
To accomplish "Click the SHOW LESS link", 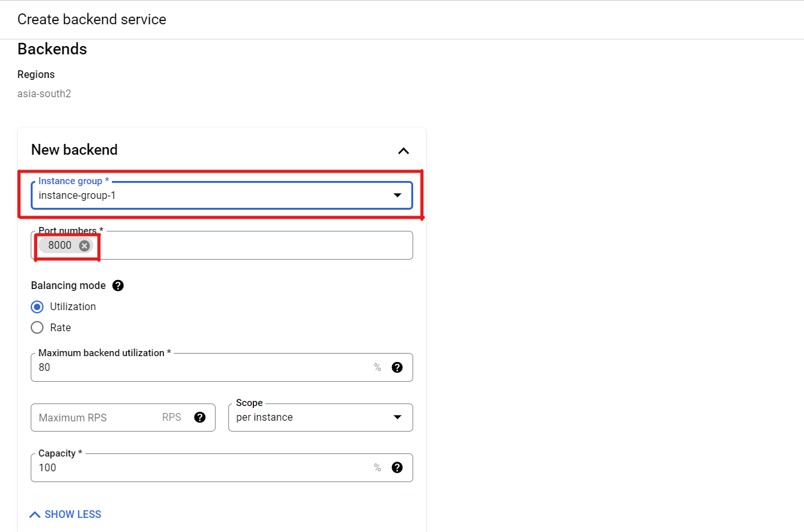I will pos(65,515).
